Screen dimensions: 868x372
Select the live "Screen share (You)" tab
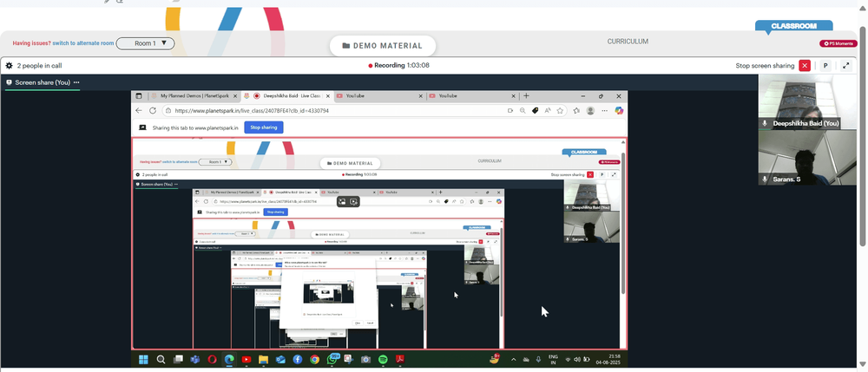click(x=38, y=82)
